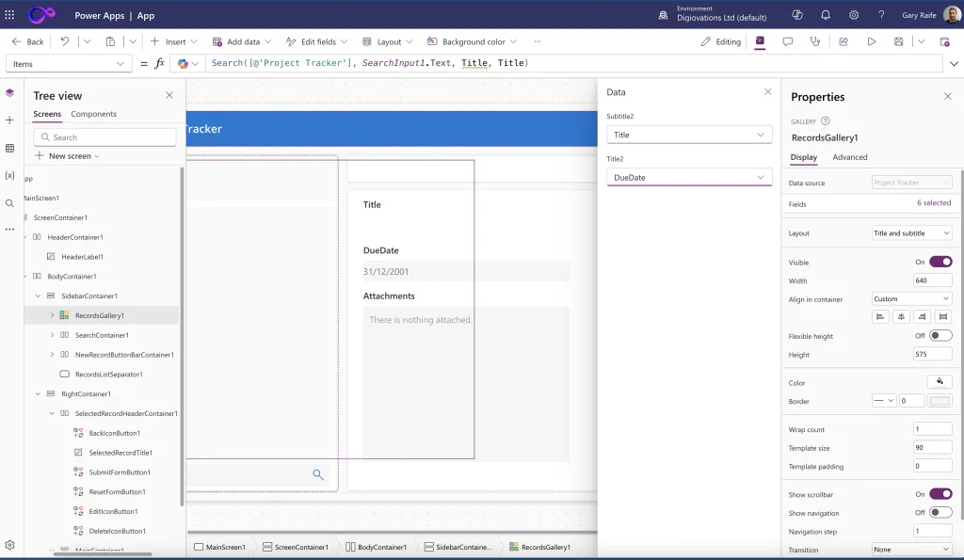Enable the Flexible height toggle
Viewport: 964px width, 560px height.
click(940, 336)
